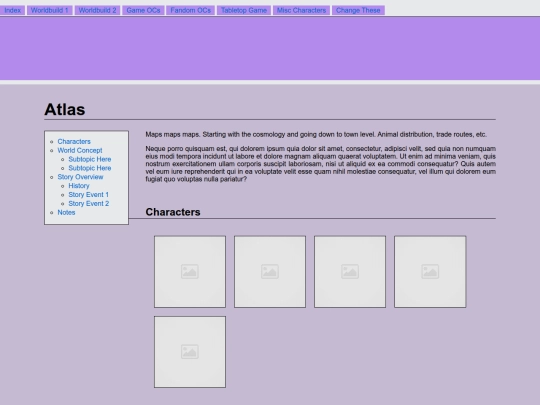Switch to the Worldbuild 1 tab
Screen dimensions: 540x405
point(50,10)
